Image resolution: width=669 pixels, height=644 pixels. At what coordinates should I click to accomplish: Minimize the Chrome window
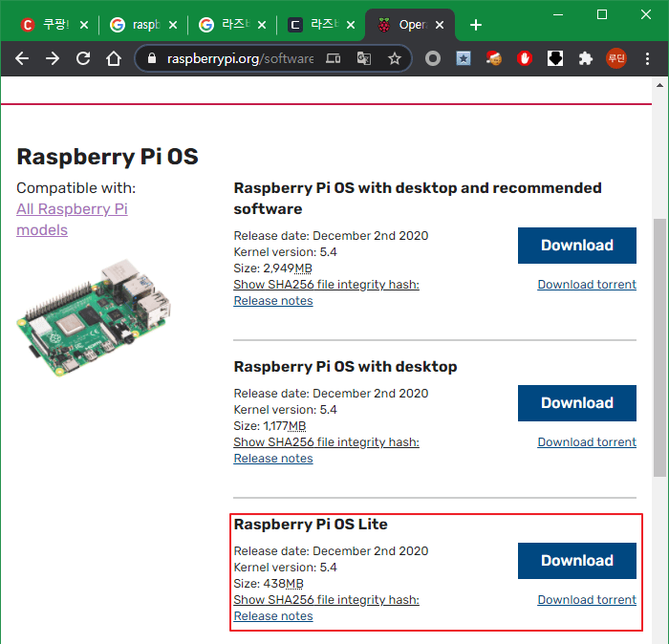coord(558,15)
